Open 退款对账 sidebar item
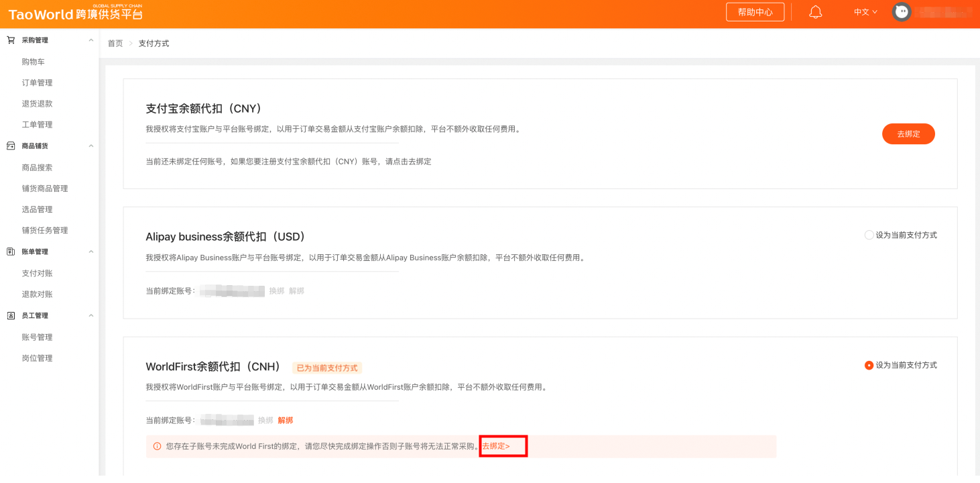 click(37, 294)
